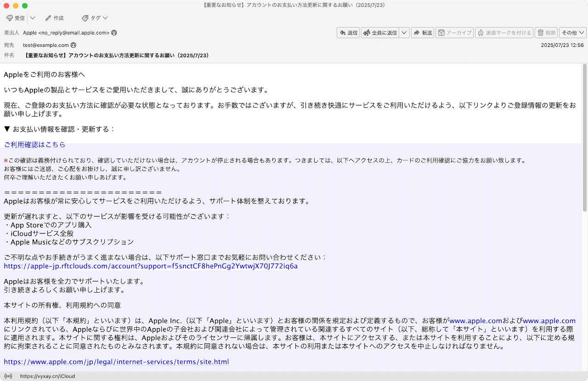Viewport: 588px width, 381px height.
Task: Click the window title text in the title bar
Action: [x=294, y=5]
